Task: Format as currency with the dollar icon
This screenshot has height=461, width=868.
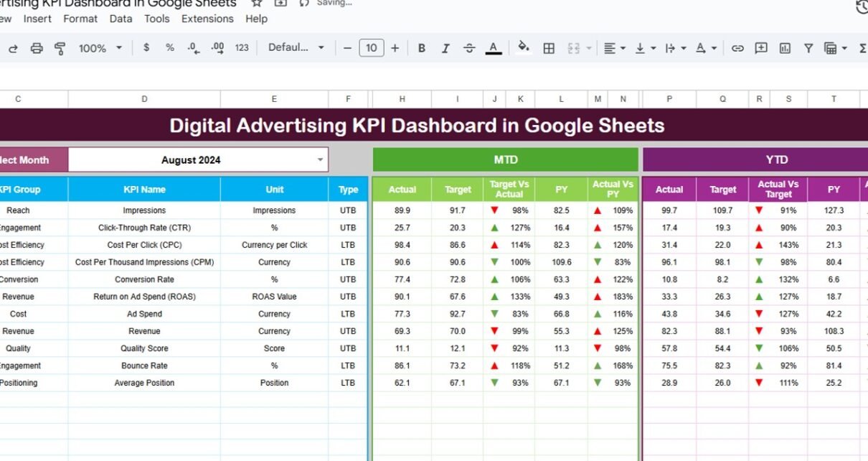Action: tap(146, 47)
